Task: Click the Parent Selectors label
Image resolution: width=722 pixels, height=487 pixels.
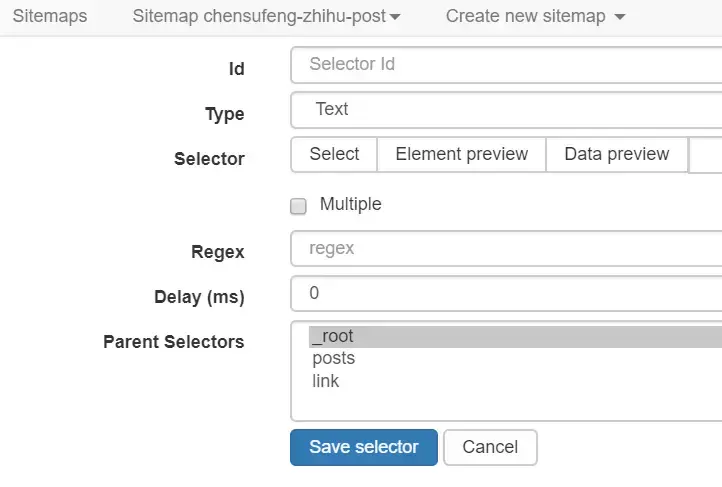Action: click(173, 342)
